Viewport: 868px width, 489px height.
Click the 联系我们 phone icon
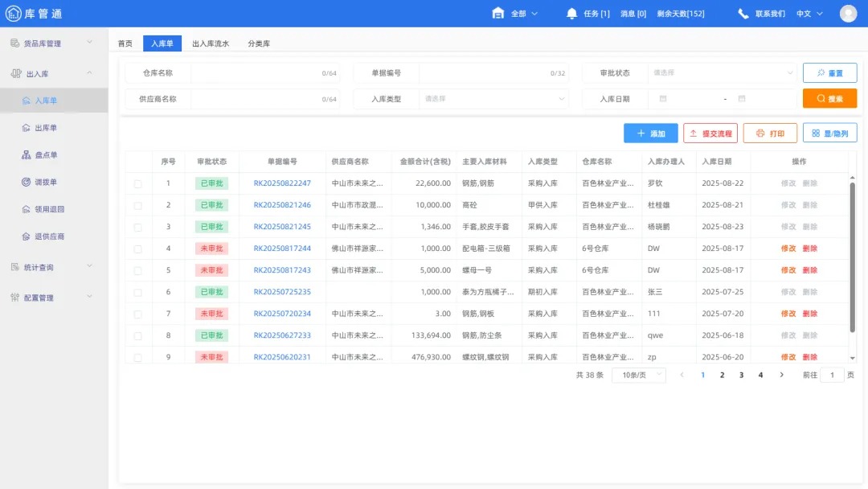tap(741, 13)
